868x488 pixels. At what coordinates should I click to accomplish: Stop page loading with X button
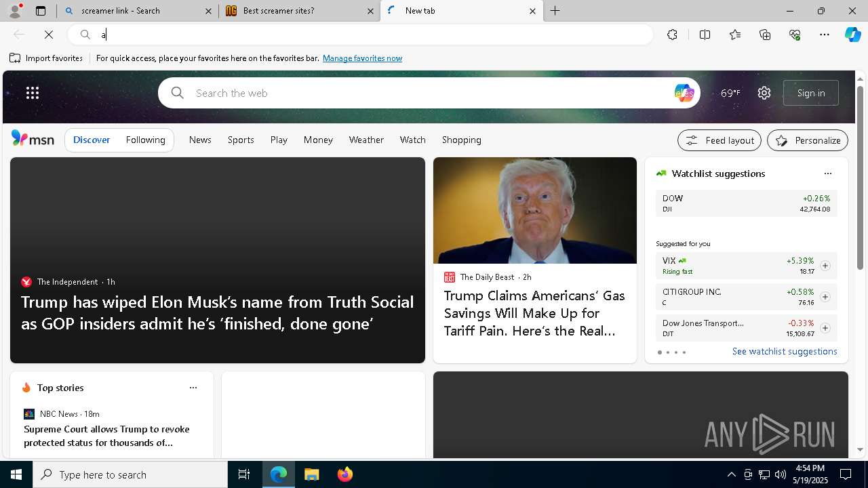pyautogui.click(x=49, y=35)
